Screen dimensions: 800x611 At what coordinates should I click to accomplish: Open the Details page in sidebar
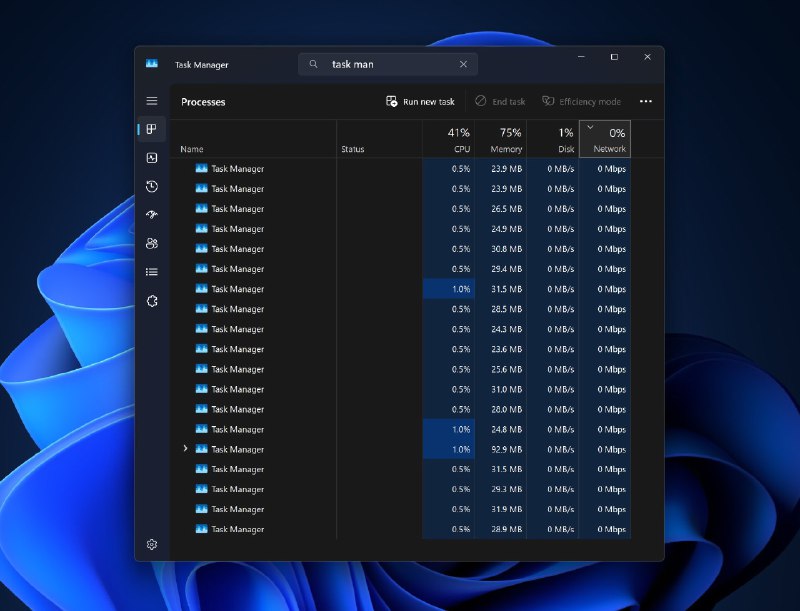pyautogui.click(x=152, y=272)
